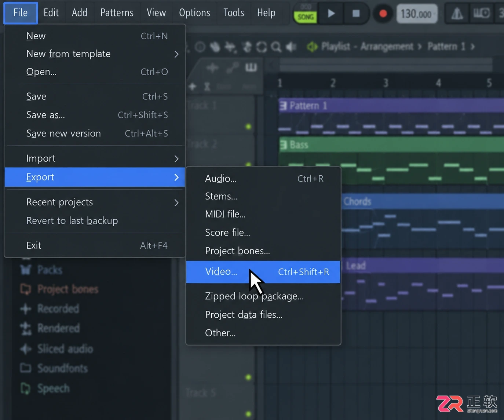Open Sliced audio browser folder
The height and width of the screenshot is (420, 504).
pyautogui.click(x=56, y=349)
